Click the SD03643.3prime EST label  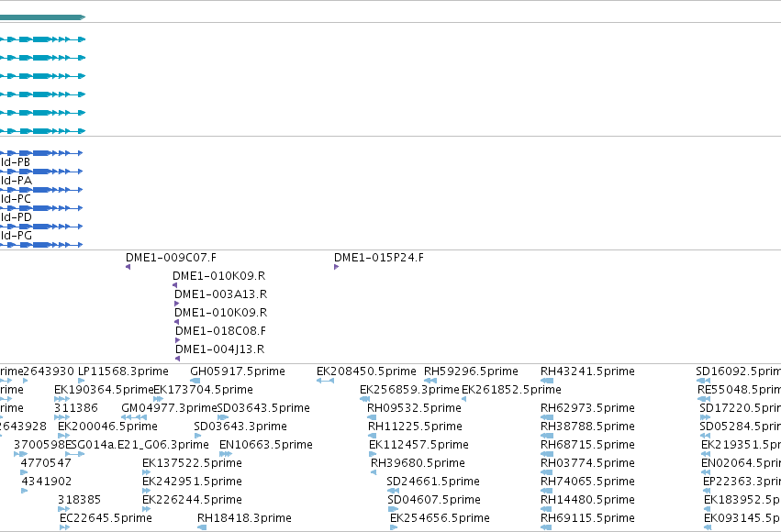pos(240,427)
